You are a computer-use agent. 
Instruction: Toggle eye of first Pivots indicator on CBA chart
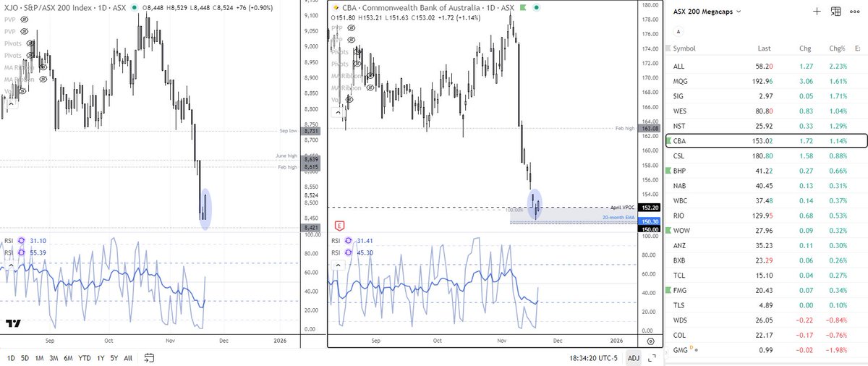coord(358,51)
